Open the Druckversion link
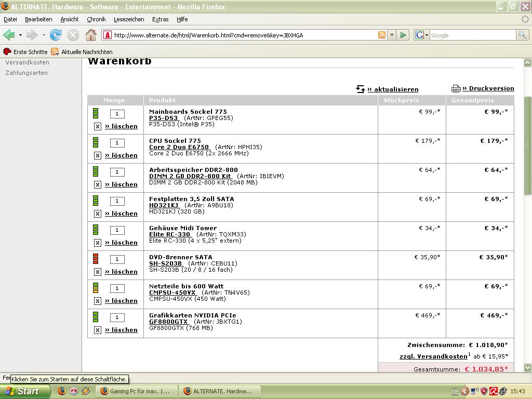The image size is (532, 399). (x=488, y=88)
